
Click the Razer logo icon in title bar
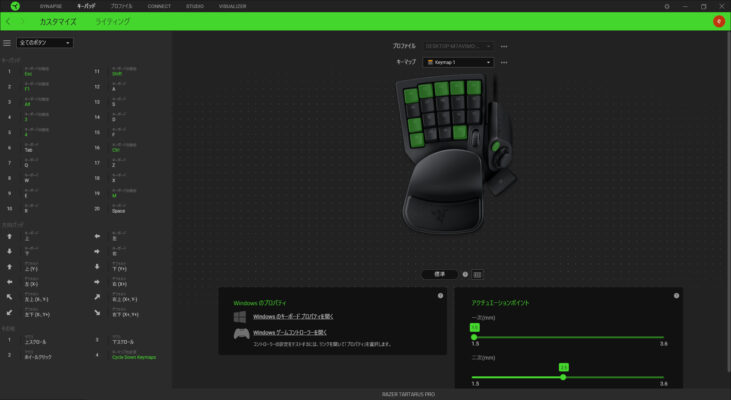point(15,6)
